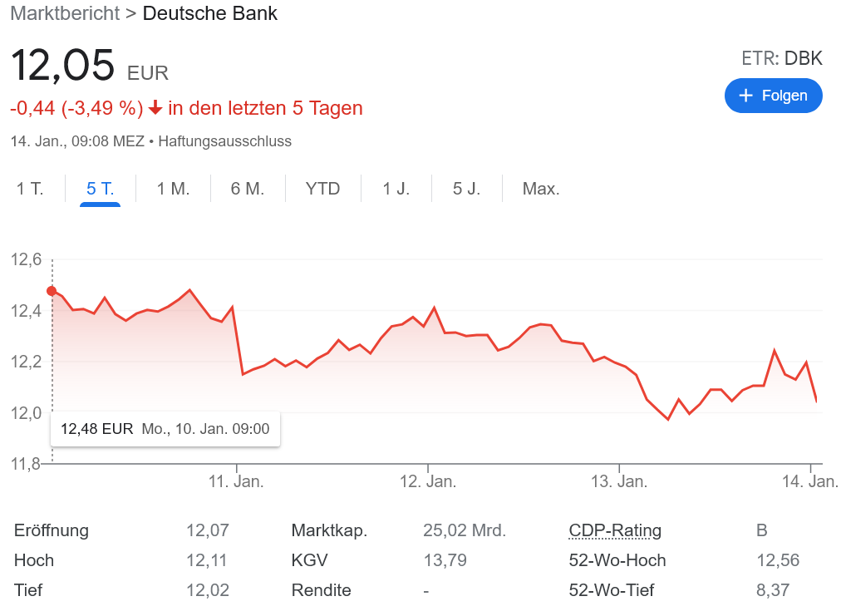Click the 12,48 EUR chart tooltip
This screenshot has width=841, height=616.
[165, 429]
